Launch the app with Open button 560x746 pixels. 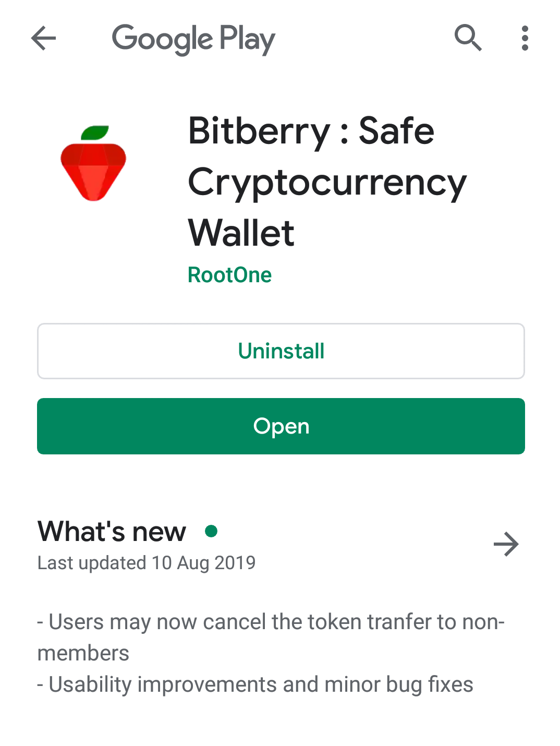tap(281, 426)
